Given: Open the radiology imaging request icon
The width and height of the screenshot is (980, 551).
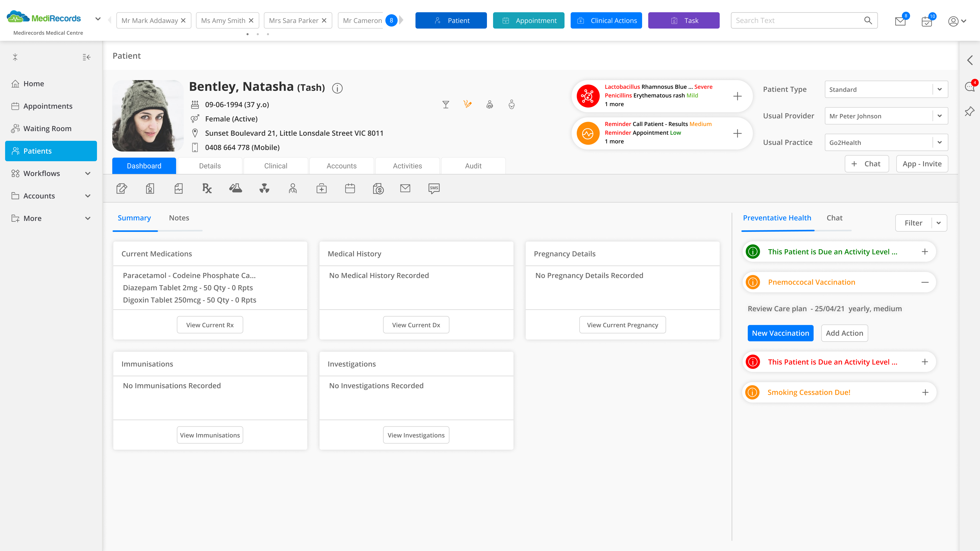Looking at the screenshot, I should [x=264, y=188].
